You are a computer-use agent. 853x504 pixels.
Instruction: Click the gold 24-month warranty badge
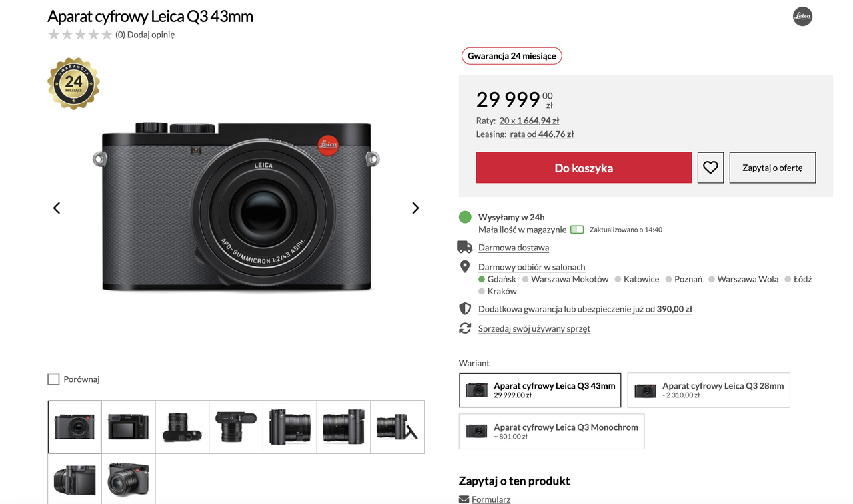click(x=73, y=83)
